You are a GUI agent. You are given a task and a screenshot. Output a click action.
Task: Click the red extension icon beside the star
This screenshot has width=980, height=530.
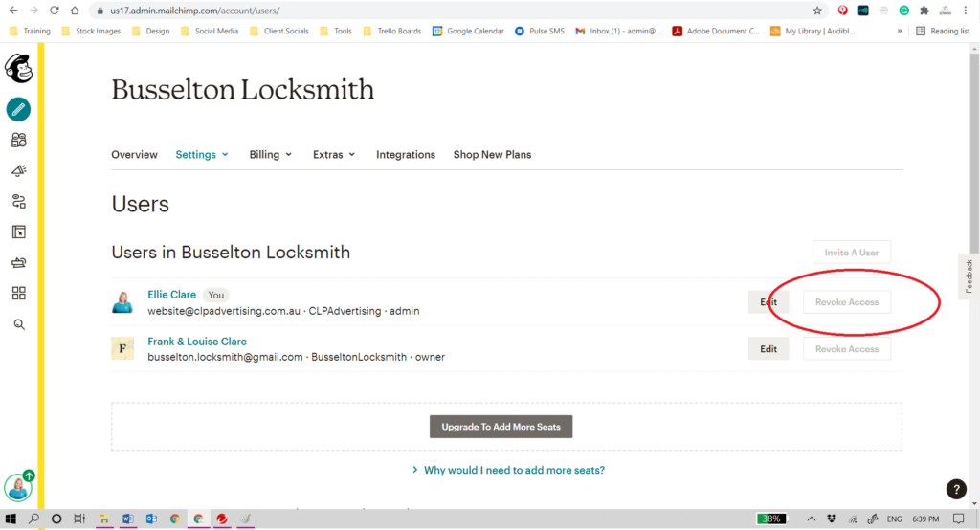coord(842,11)
